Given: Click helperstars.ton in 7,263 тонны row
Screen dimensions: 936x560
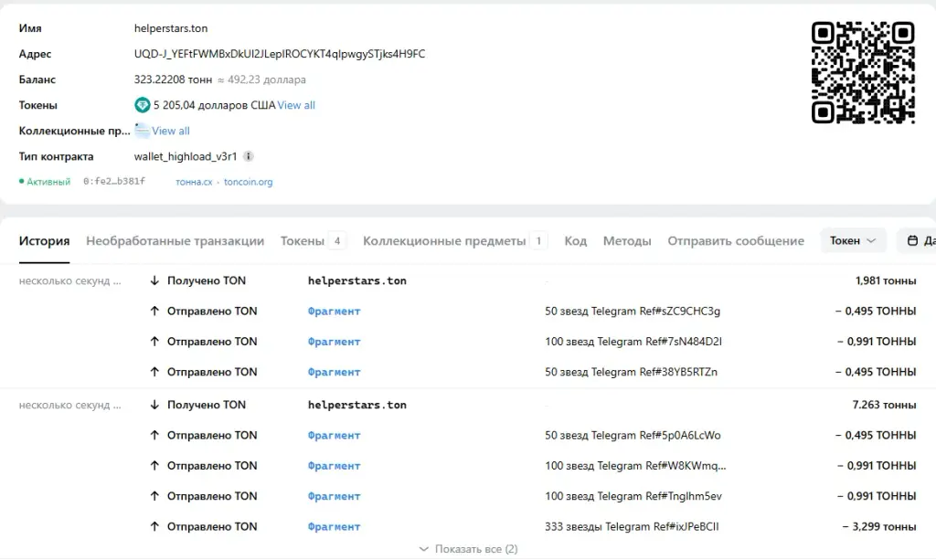Looking at the screenshot, I should pos(357,405).
